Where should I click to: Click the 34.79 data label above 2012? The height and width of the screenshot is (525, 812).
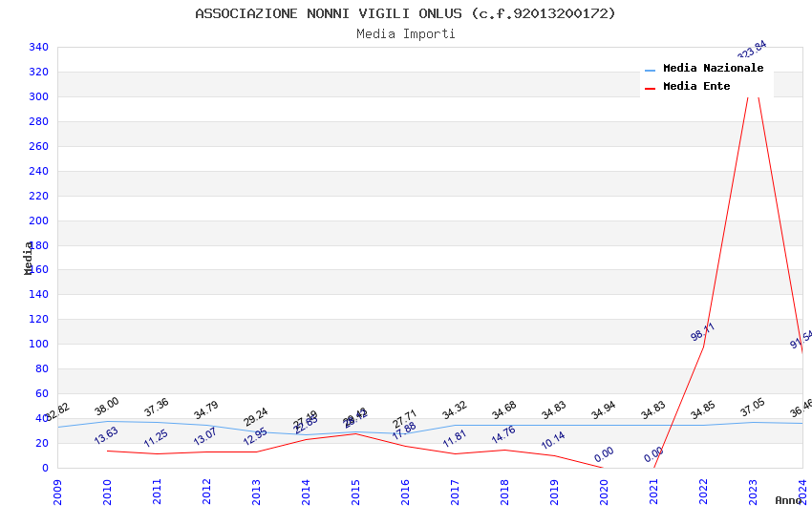point(206,410)
